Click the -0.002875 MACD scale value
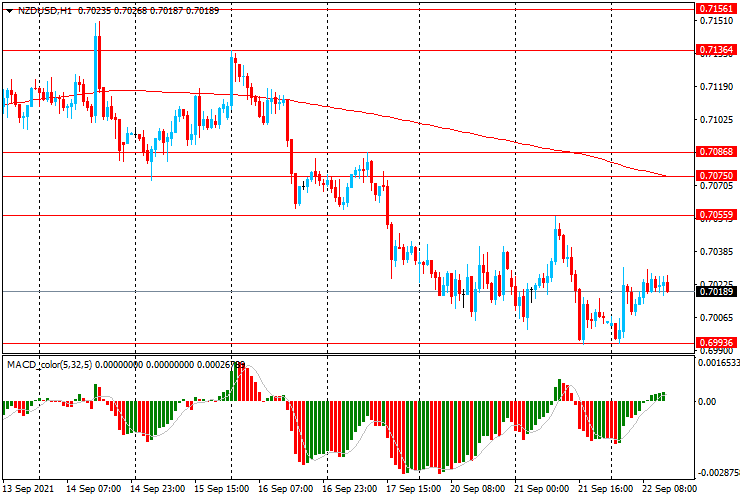The width and height of the screenshot is (740, 500). (717, 471)
